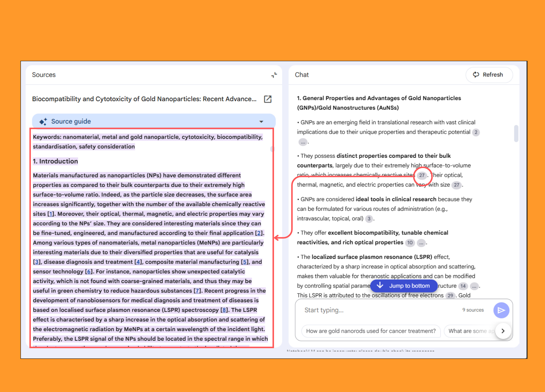Select the Sources panel header
This screenshot has width=545, height=392.
(x=44, y=75)
